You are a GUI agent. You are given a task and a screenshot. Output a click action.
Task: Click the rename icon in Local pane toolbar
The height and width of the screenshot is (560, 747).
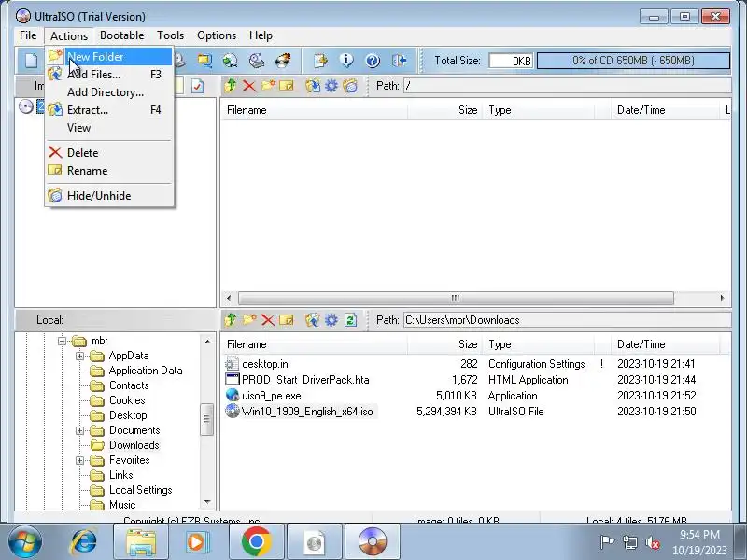[x=287, y=320]
